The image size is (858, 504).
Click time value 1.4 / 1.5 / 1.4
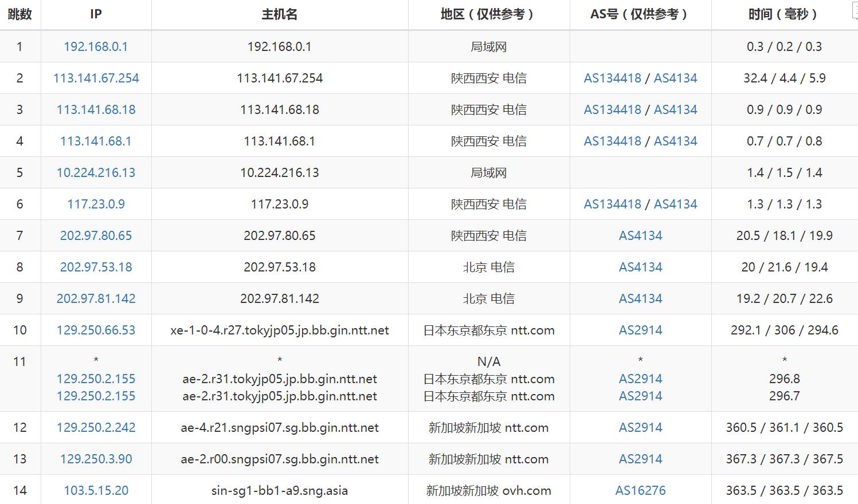click(x=784, y=173)
